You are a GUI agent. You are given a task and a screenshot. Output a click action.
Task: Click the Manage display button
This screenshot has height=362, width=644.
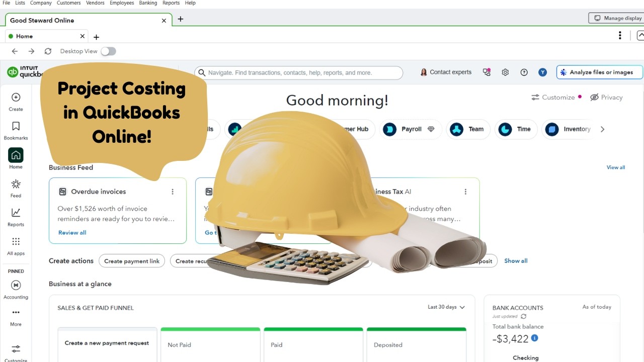(x=617, y=18)
